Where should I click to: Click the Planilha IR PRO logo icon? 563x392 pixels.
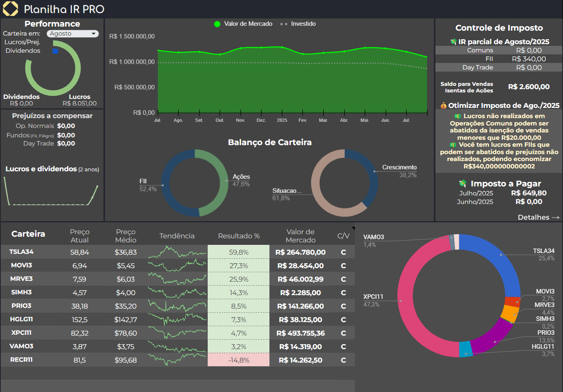11,9
